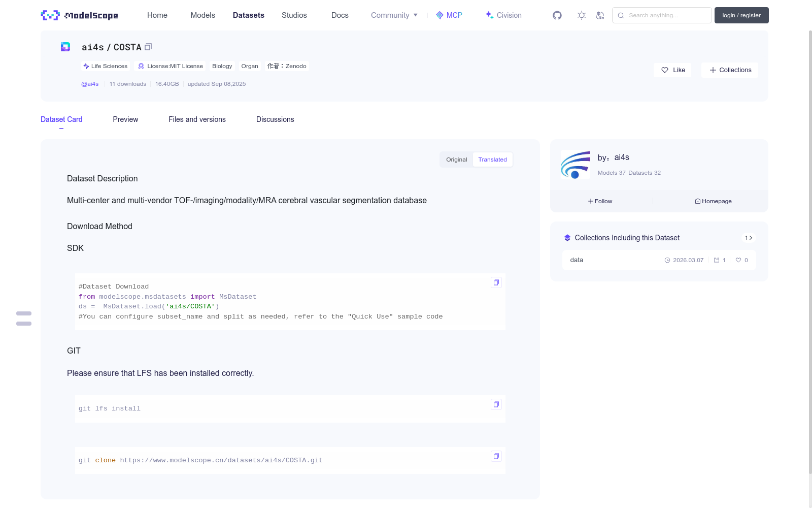Click 'updated Sep 08,2025' text
This screenshot has width=812, height=508.
pos(217,84)
